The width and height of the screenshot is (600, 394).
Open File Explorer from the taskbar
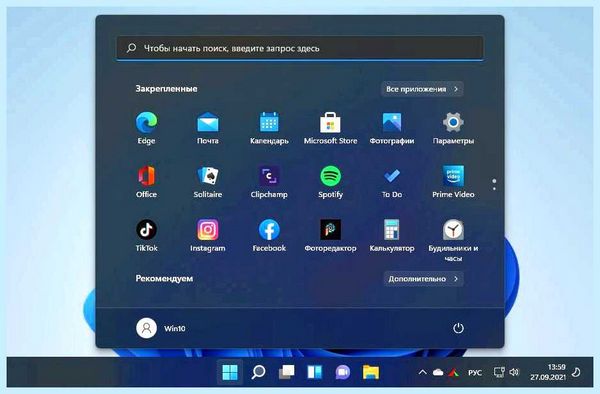(x=371, y=372)
